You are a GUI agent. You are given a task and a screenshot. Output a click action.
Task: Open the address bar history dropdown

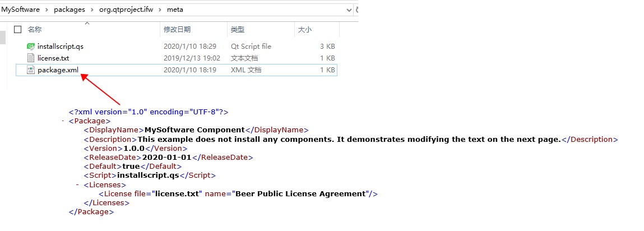(349, 10)
